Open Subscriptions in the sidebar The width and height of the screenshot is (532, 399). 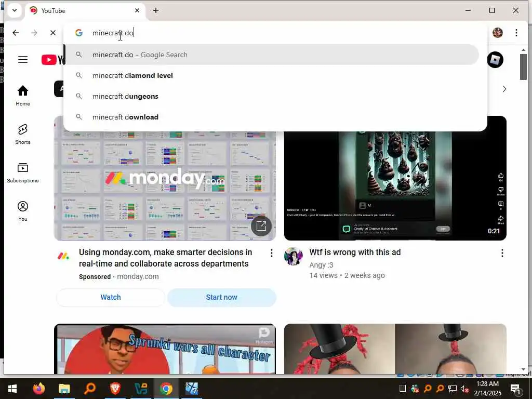[23, 172]
